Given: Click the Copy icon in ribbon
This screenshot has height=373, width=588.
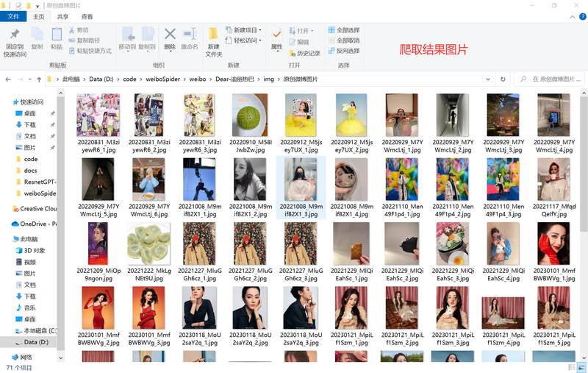Looking at the screenshot, I should pyautogui.click(x=37, y=35).
